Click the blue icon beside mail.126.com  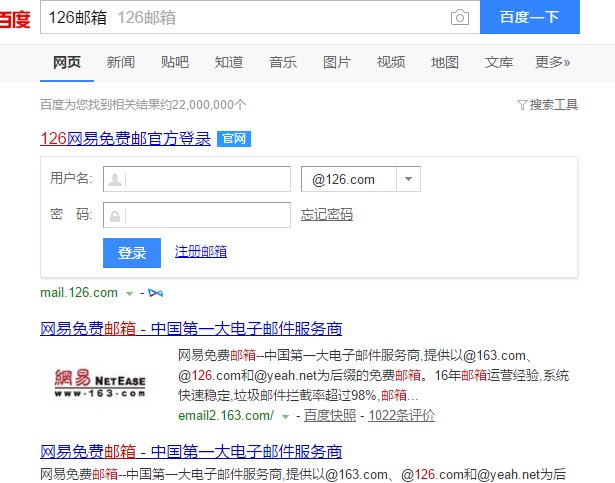[156, 293]
